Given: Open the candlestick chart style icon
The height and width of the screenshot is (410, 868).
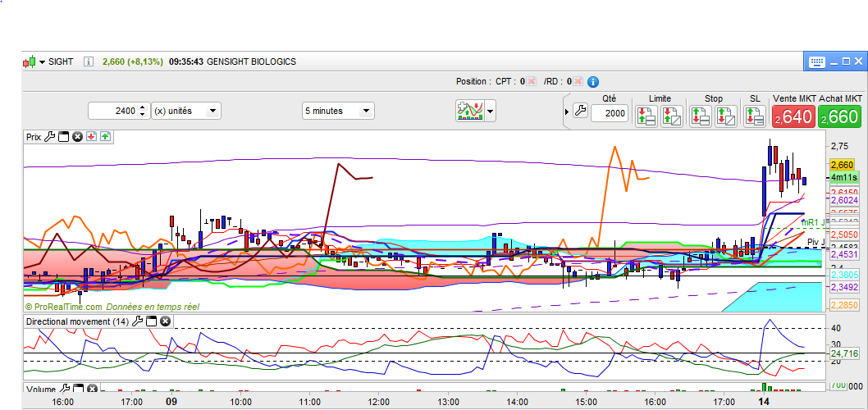Looking at the screenshot, I should [30, 61].
